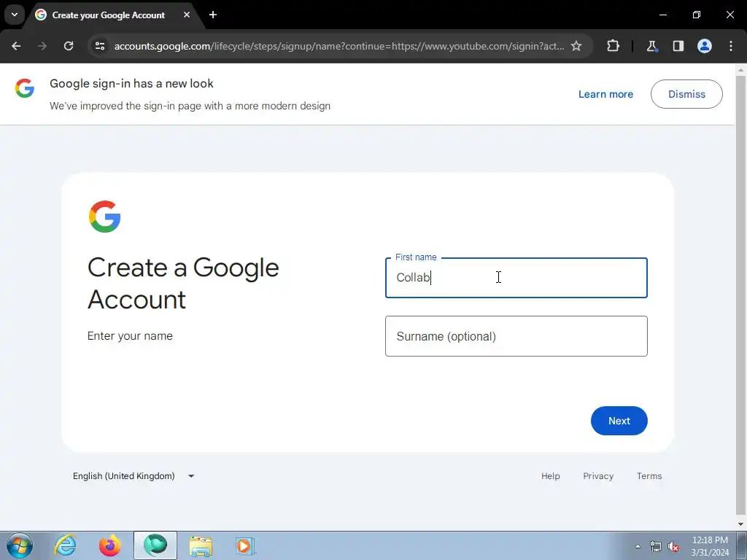Open the Privacy link
Viewport: 747px width, 560px height.
pos(598,476)
